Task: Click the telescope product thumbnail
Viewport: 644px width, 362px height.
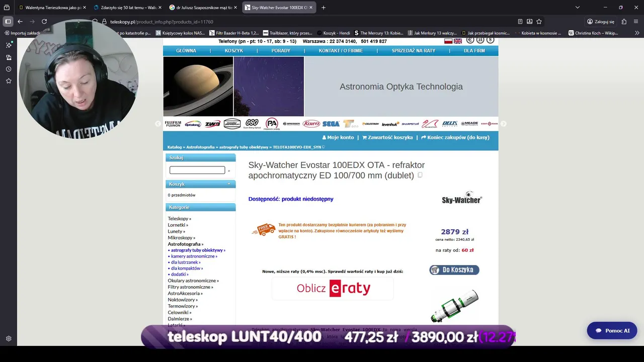Action: [455, 306]
